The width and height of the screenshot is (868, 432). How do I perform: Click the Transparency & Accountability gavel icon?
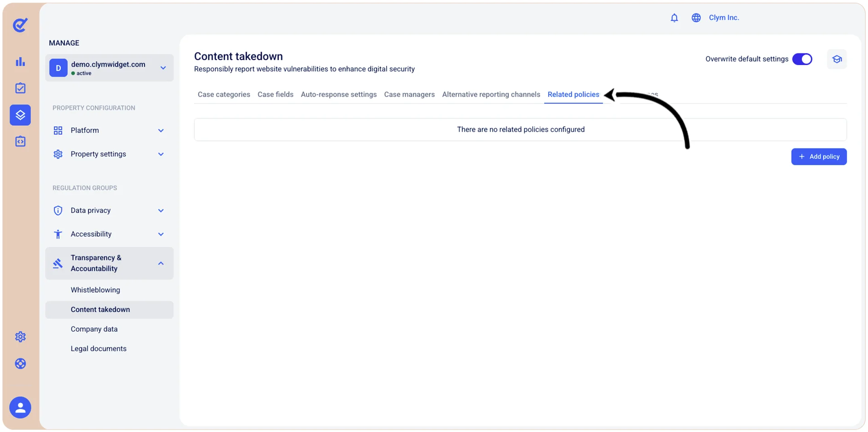coord(58,263)
